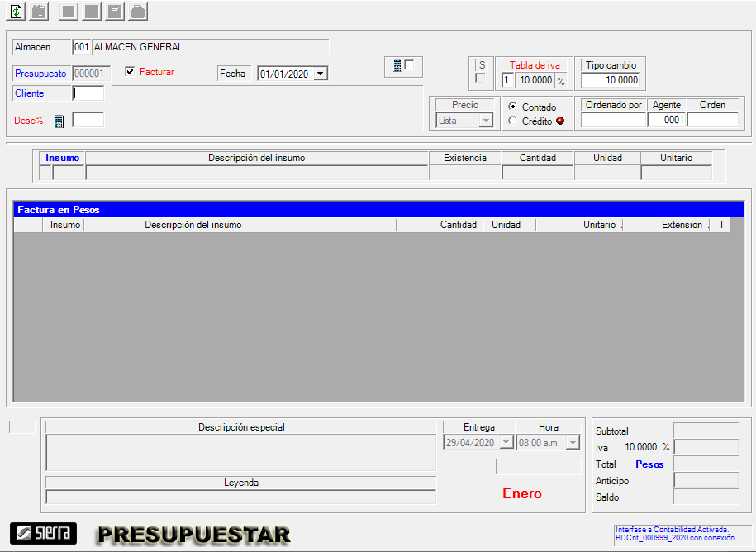Click the calculator icon above Cliente box
This screenshot has width=756, height=552.
[398, 66]
